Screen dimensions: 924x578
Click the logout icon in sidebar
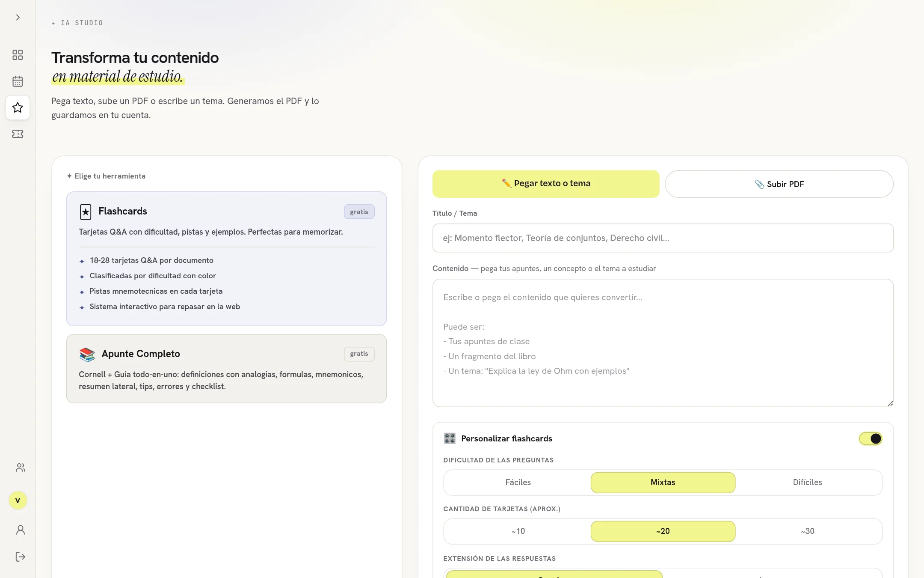click(21, 557)
